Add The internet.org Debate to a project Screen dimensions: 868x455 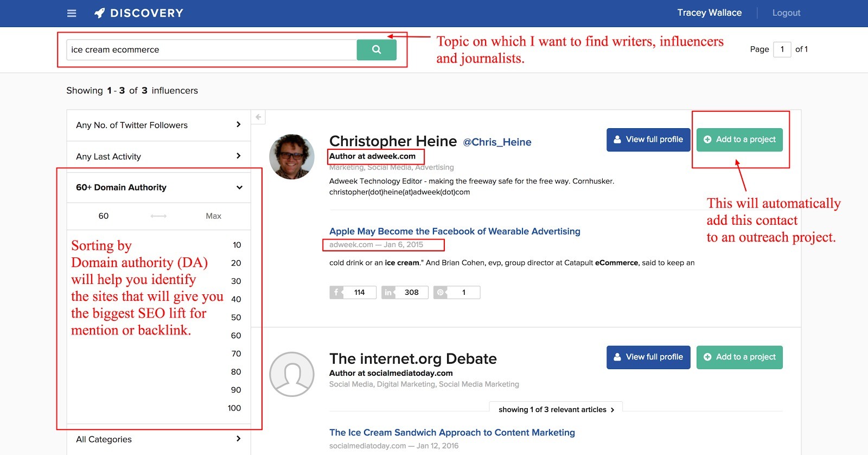[x=739, y=357]
